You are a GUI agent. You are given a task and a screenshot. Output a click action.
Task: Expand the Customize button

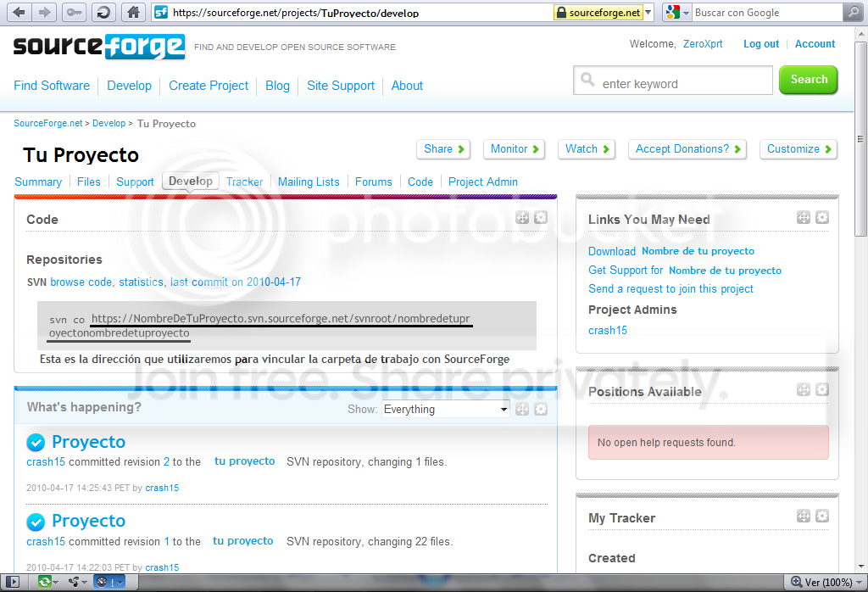[x=798, y=149]
